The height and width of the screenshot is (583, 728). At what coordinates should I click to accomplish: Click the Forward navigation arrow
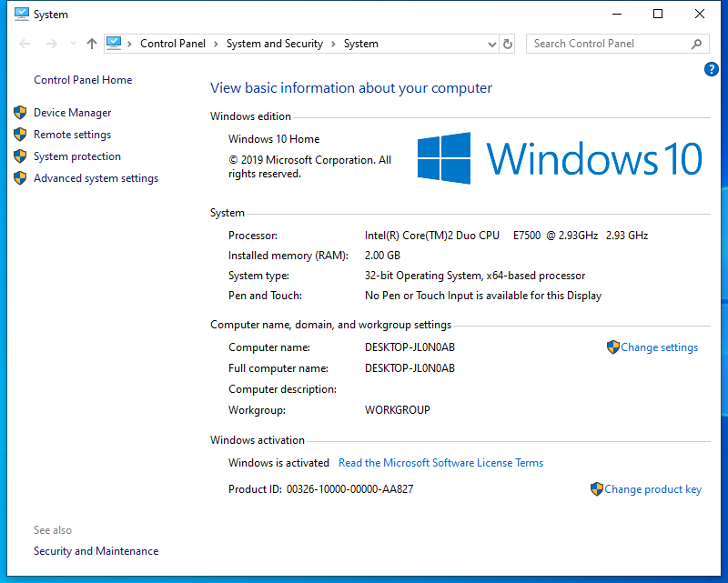click(x=52, y=44)
